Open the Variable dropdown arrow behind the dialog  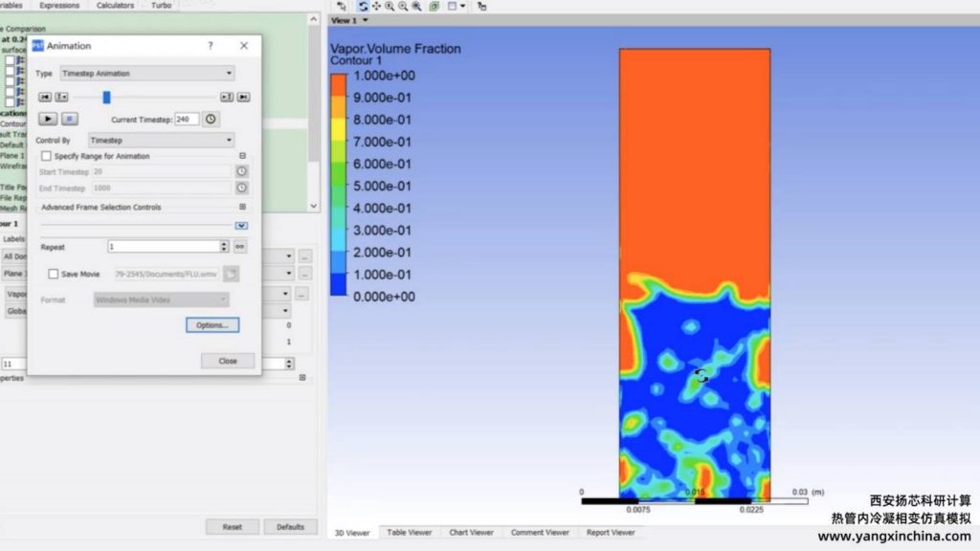pos(285,294)
